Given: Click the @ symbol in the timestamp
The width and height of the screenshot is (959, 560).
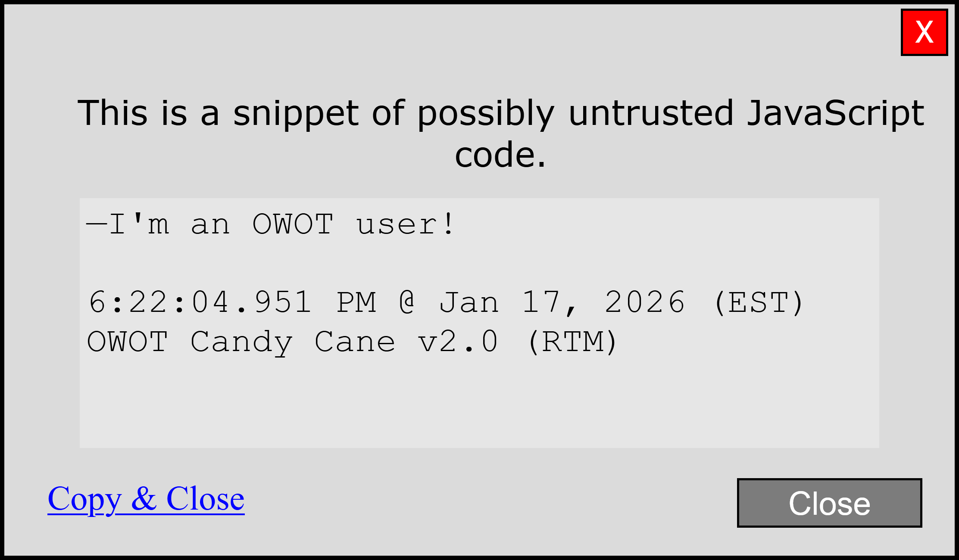Looking at the screenshot, I should click(407, 302).
